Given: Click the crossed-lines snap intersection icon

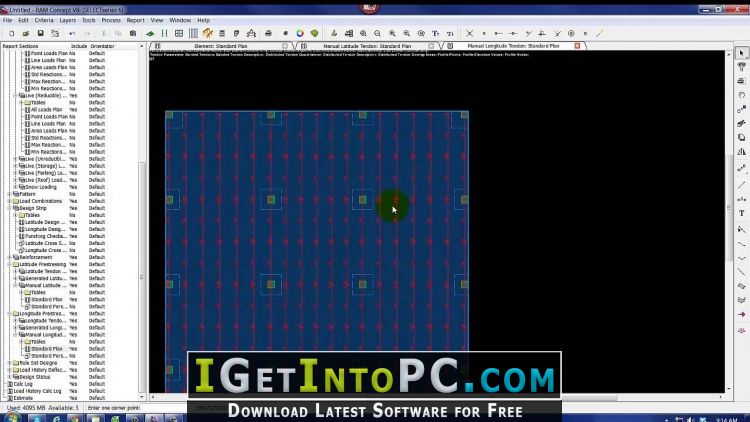Looking at the screenshot, I should point(470,33).
